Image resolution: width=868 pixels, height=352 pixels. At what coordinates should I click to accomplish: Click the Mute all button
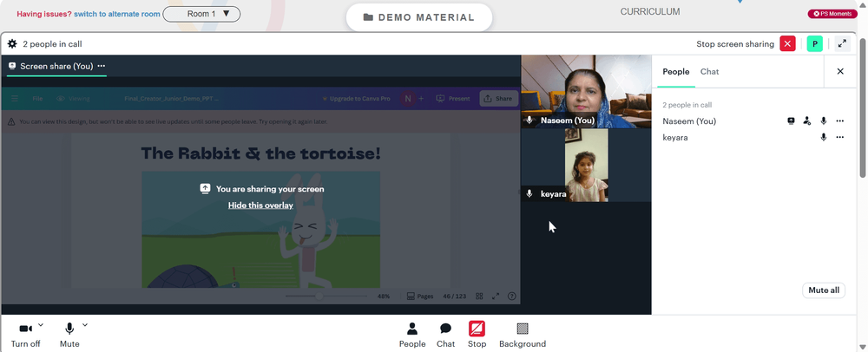(x=824, y=290)
